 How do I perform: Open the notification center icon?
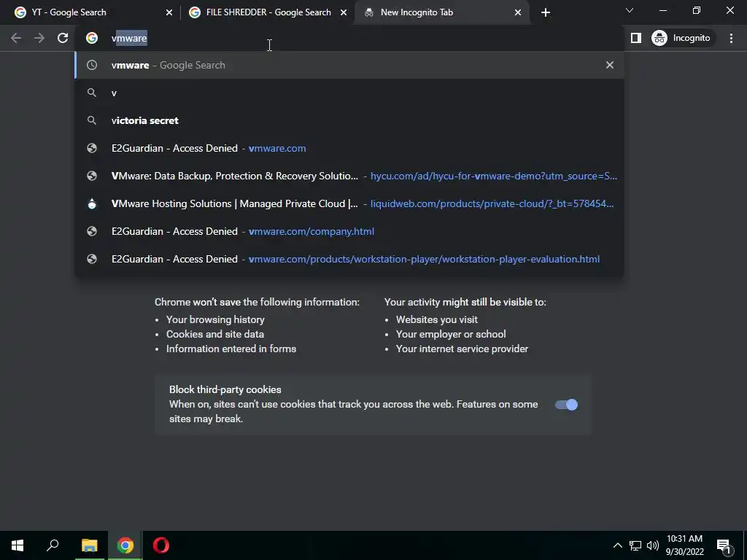(x=724, y=546)
